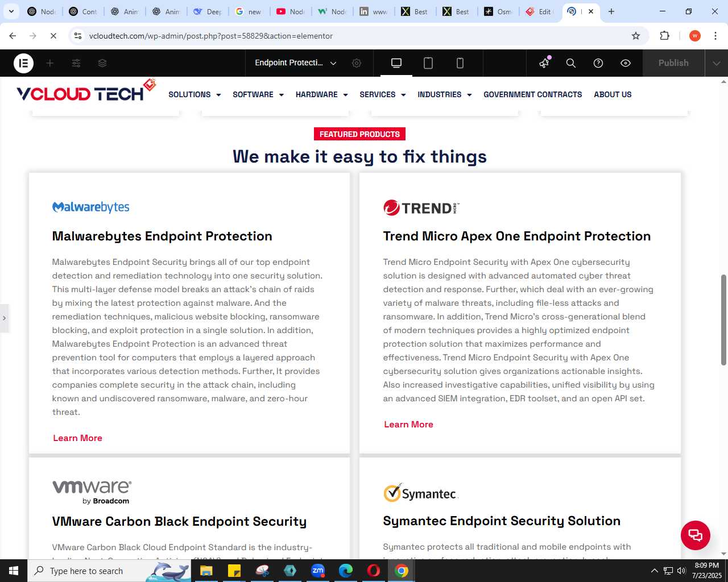Screen dimensions: 728x582
Task: Open the tab search dropdown
Action: coord(11,11)
